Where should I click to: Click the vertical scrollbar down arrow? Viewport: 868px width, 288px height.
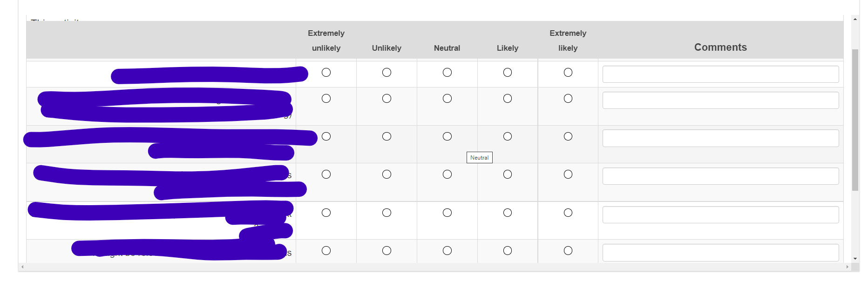coord(855,259)
